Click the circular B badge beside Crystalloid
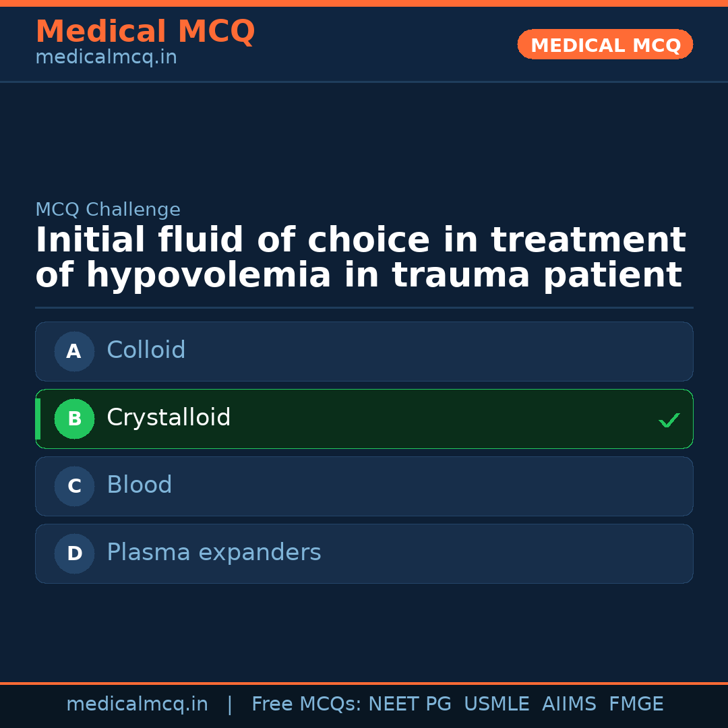728x728 pixels. coord(74,419)
